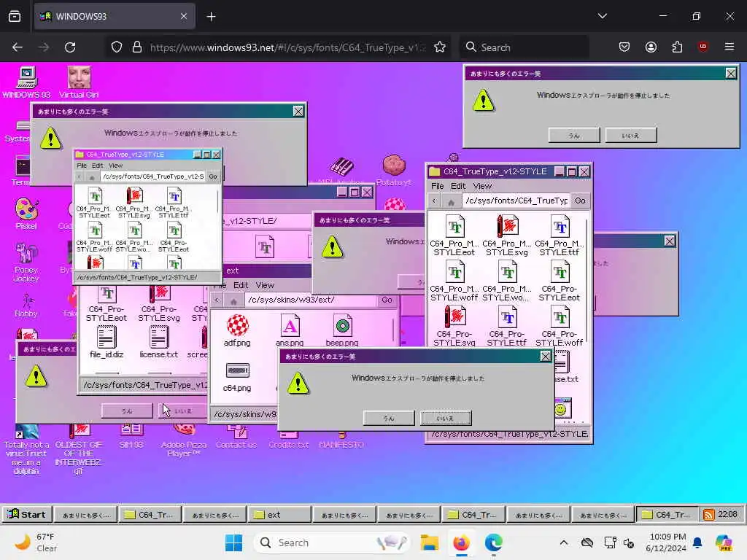Click the scrollbar of the right explorer window
The width and height of the screenshot is (747, 560).
point(587,281)
